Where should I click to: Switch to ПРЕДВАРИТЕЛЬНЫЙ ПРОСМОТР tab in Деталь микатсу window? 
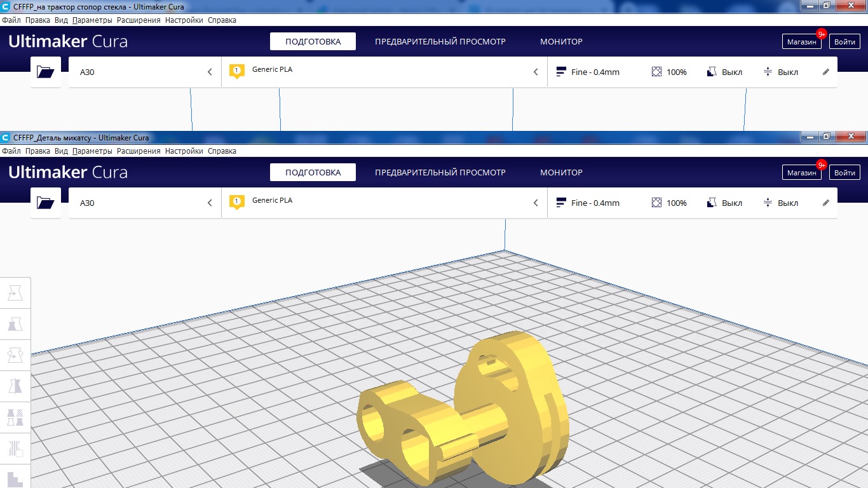[x=440, y=172]
